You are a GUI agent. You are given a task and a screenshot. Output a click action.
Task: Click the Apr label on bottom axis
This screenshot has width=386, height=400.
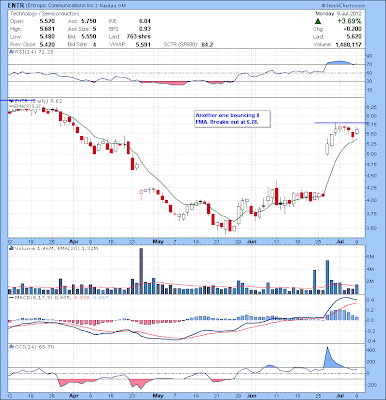[x=74, y=396]
